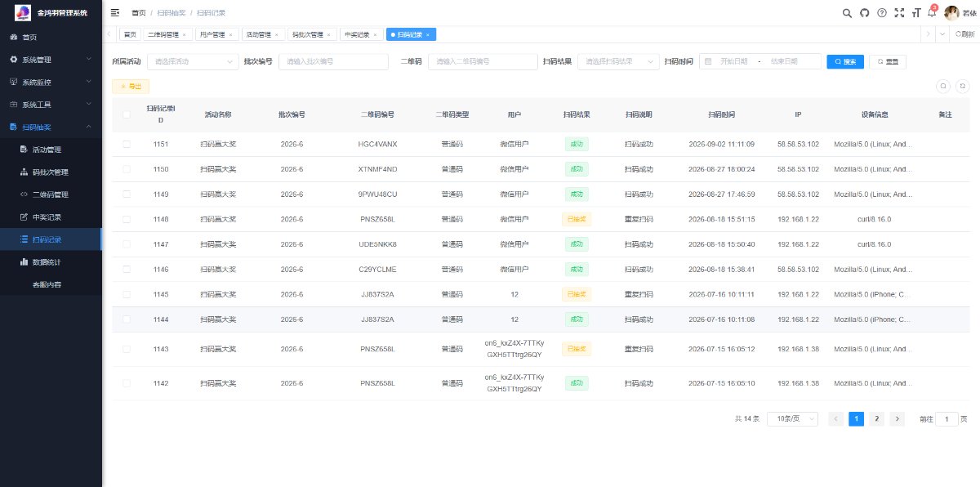The image size is (980, 487).
Task: Check the row 1151 checkbox
Action: pos(127,144)
